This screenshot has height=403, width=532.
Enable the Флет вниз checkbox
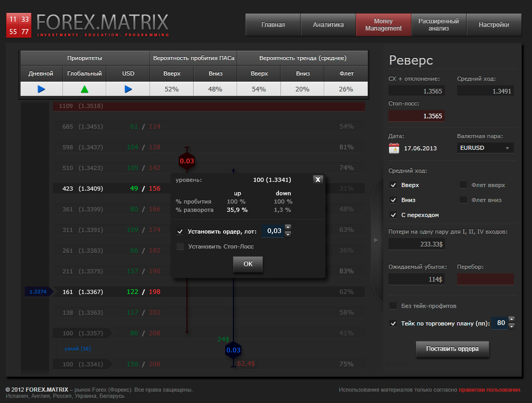point(463,200)
